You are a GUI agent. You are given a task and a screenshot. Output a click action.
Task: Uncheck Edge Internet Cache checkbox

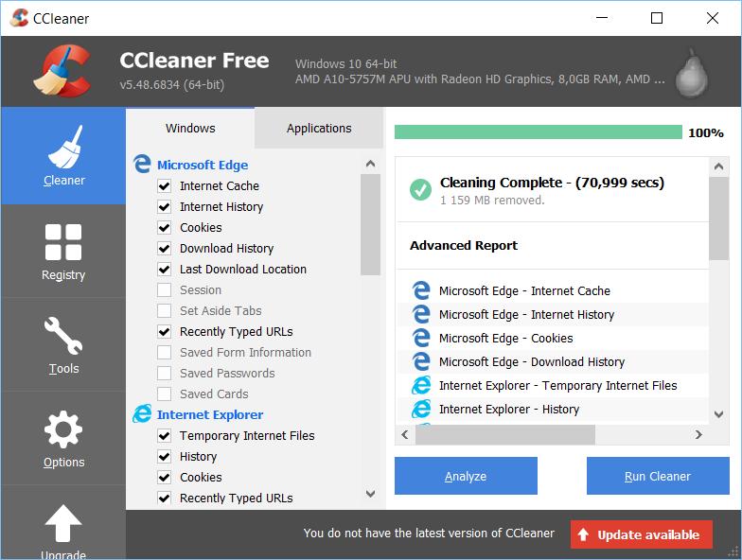pos(165,185)
